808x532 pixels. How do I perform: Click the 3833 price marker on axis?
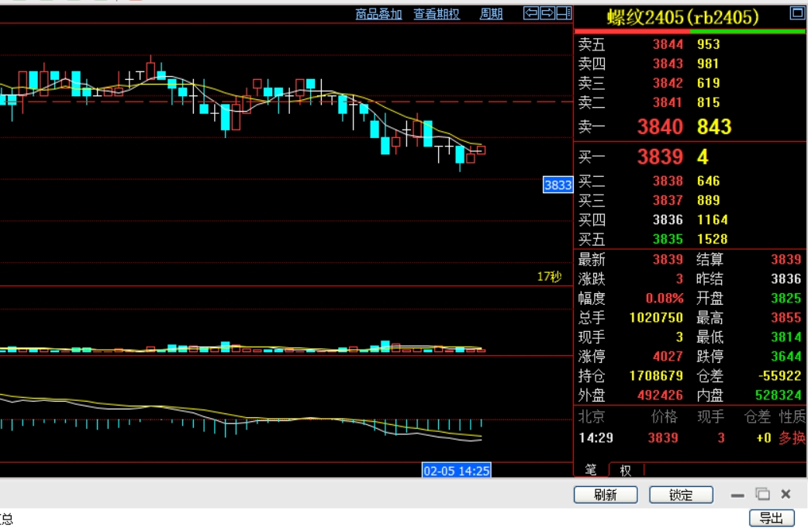558,185
